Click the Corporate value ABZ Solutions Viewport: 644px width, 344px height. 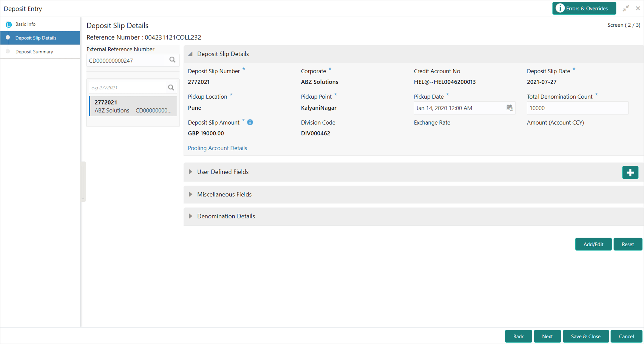[x=320, y=82]
